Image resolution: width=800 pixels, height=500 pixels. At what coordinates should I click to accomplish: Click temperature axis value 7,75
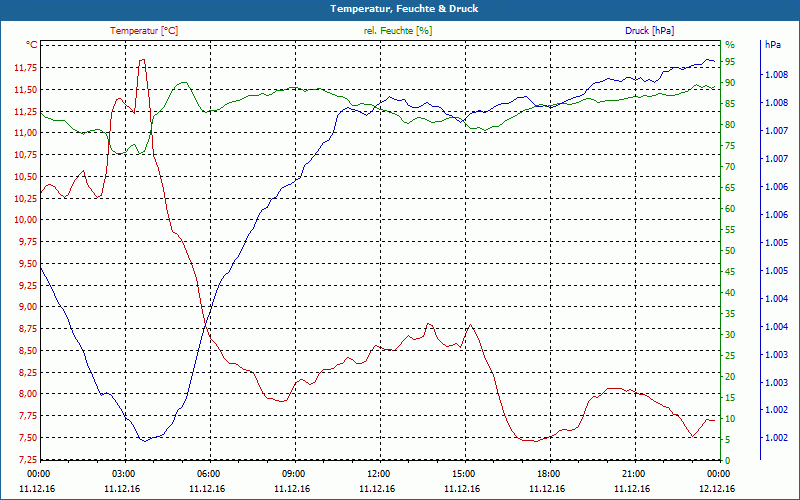[28, 416]
